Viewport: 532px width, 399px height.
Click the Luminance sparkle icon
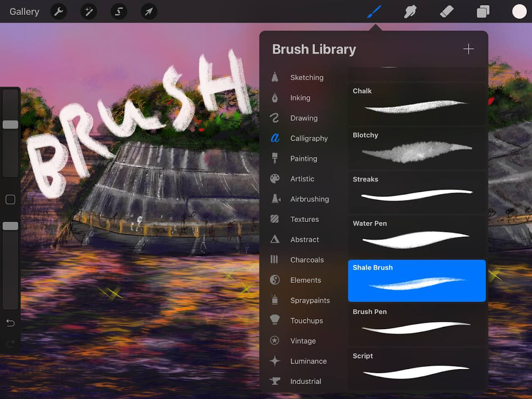point(275,361)
